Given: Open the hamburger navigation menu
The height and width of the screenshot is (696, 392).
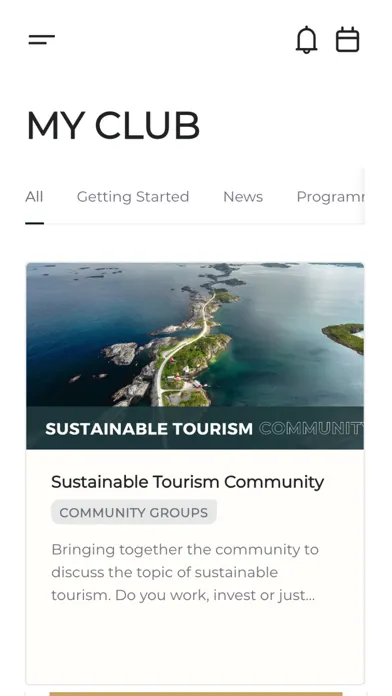Looking at the screenshot, I should (x=42, y=40).
